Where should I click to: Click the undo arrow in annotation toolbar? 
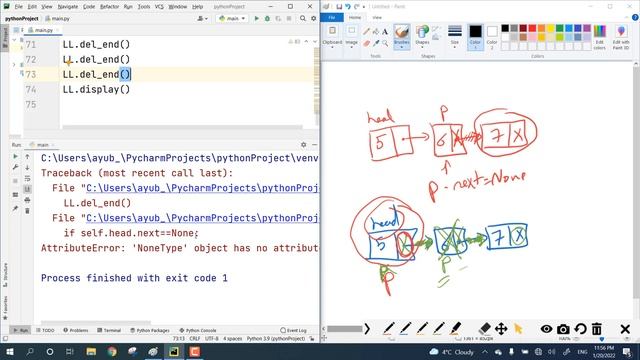pyautogui.click(x=580, y=329)
